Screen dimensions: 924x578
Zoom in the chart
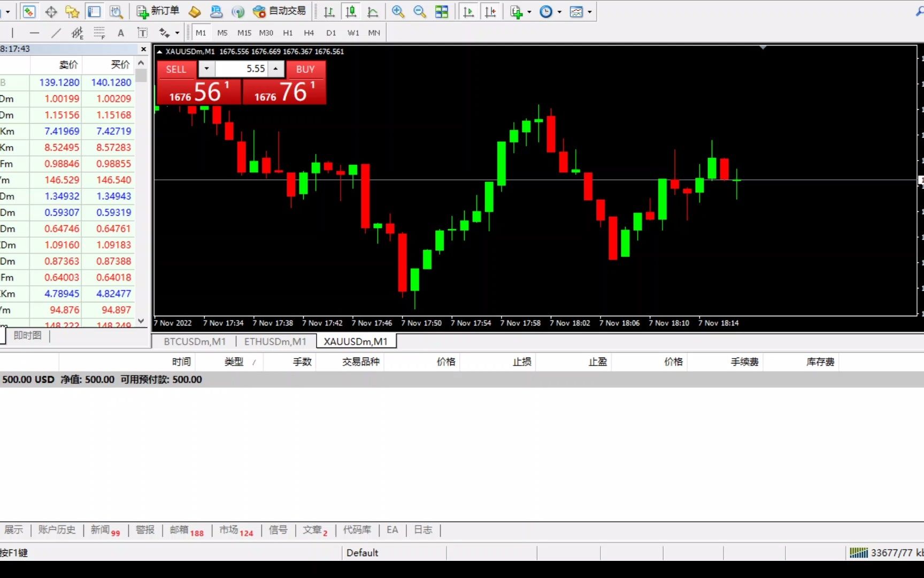point(398,11)
